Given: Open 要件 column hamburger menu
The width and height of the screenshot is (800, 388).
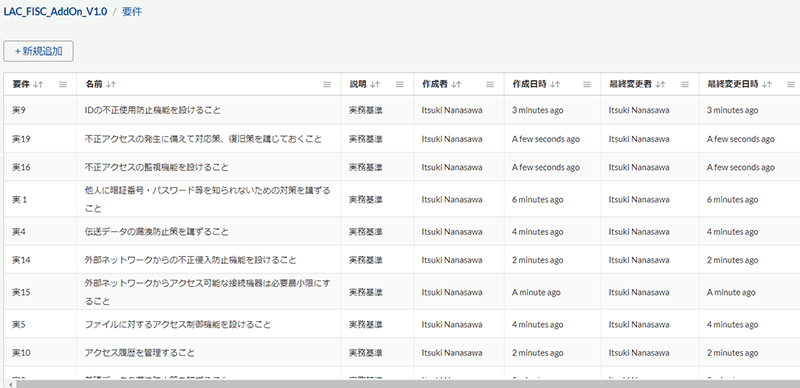Looking at the screenshot, I should 63,85.
